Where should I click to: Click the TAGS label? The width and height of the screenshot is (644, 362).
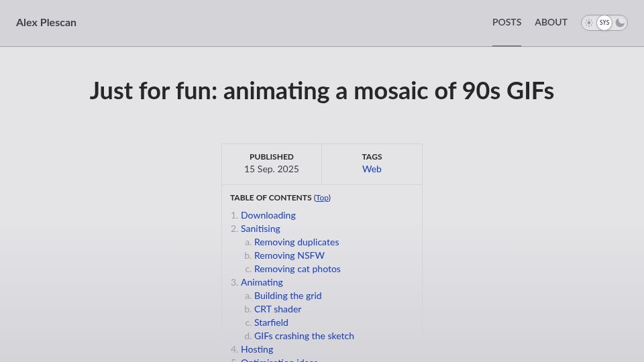372,157
